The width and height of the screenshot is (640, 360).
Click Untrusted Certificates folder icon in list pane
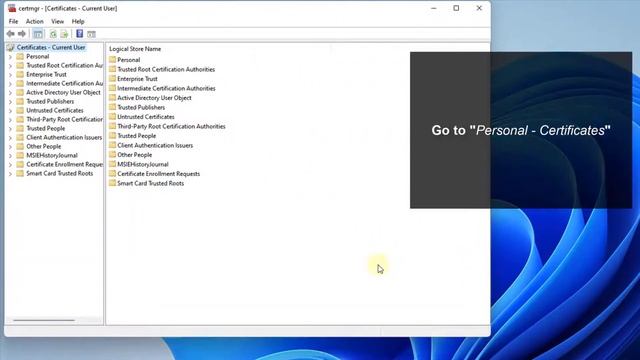pyautogui.click(x=113, y=117)
